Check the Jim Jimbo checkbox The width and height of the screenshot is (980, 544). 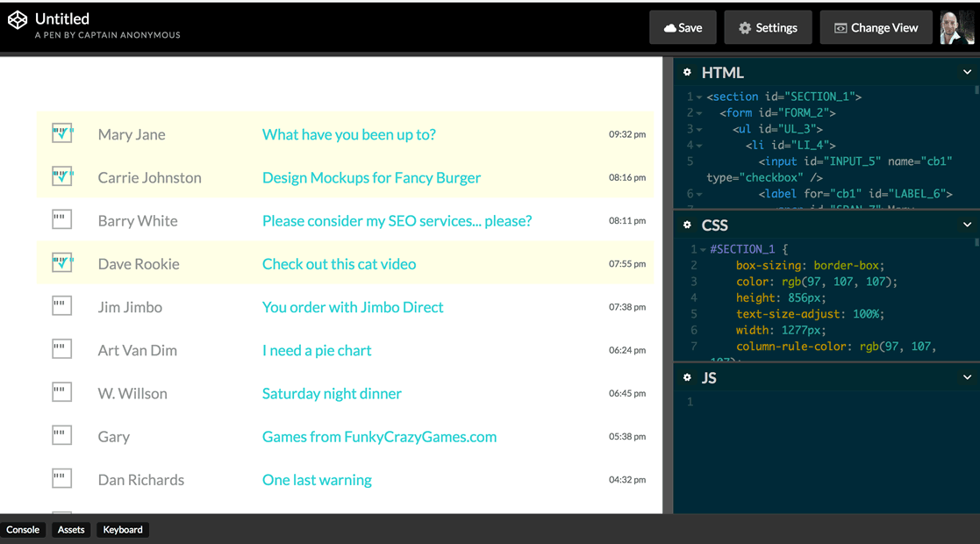[x=61, y=306]
